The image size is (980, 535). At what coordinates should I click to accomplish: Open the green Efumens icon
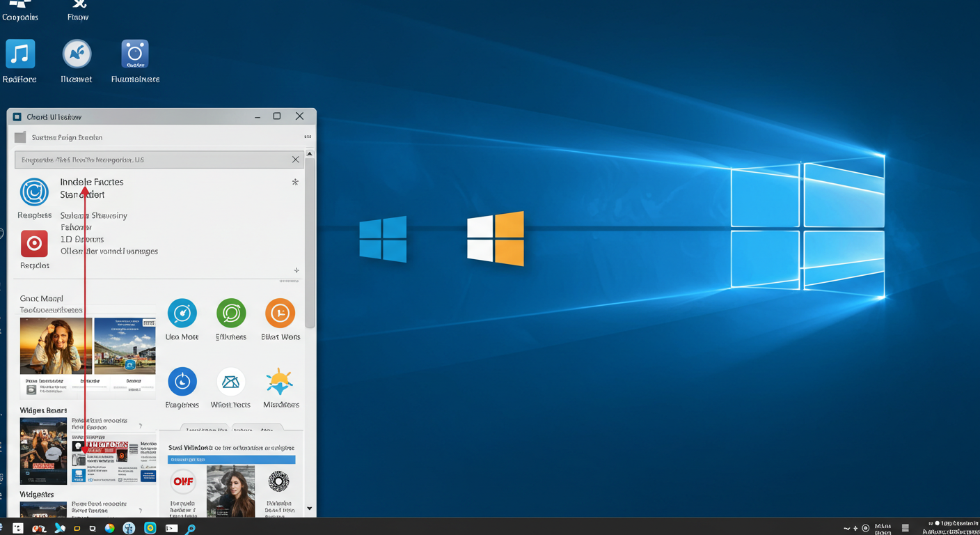[230, 312]
